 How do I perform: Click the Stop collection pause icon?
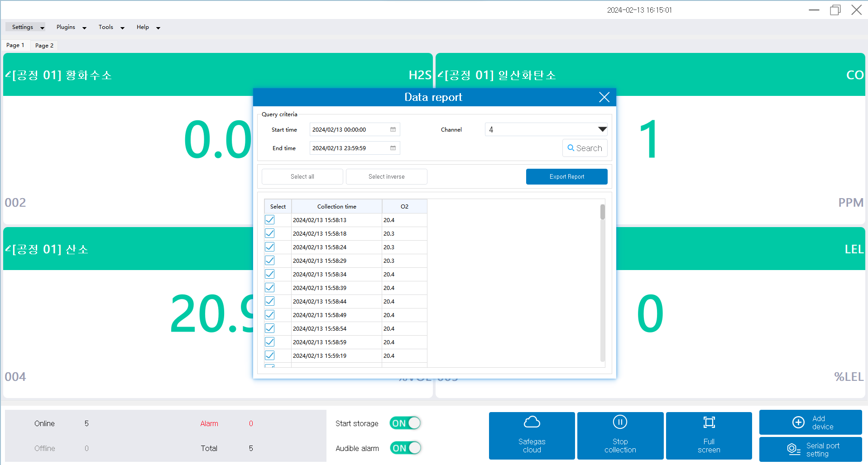coord(620,422)
